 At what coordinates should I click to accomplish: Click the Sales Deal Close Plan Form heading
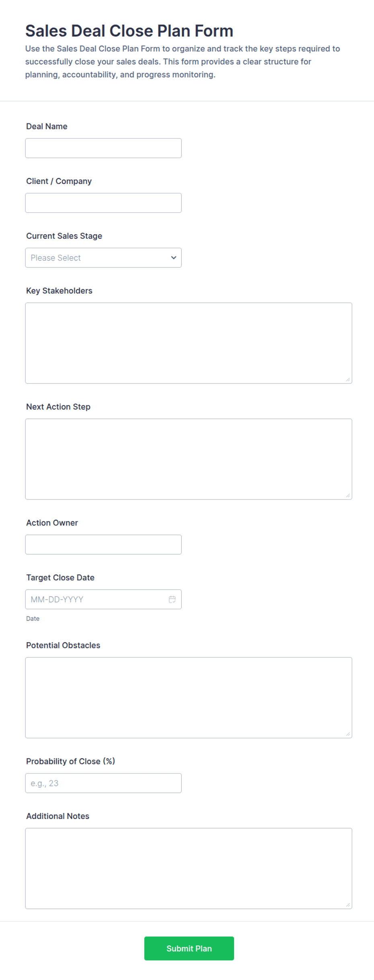pos(129,31)
